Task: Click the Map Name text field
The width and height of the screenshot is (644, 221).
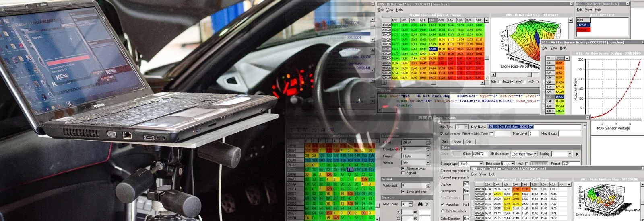Action: pyautogui.click(x=534, y=127)
